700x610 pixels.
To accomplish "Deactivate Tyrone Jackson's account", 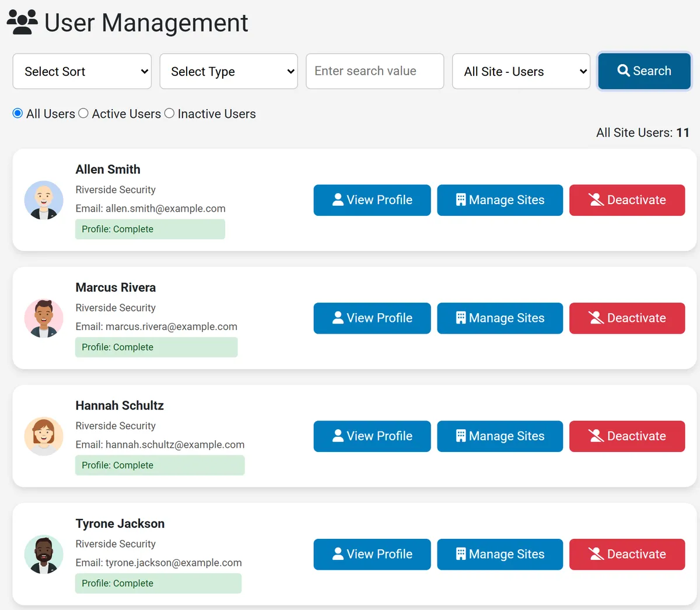I will pos(627,555).
